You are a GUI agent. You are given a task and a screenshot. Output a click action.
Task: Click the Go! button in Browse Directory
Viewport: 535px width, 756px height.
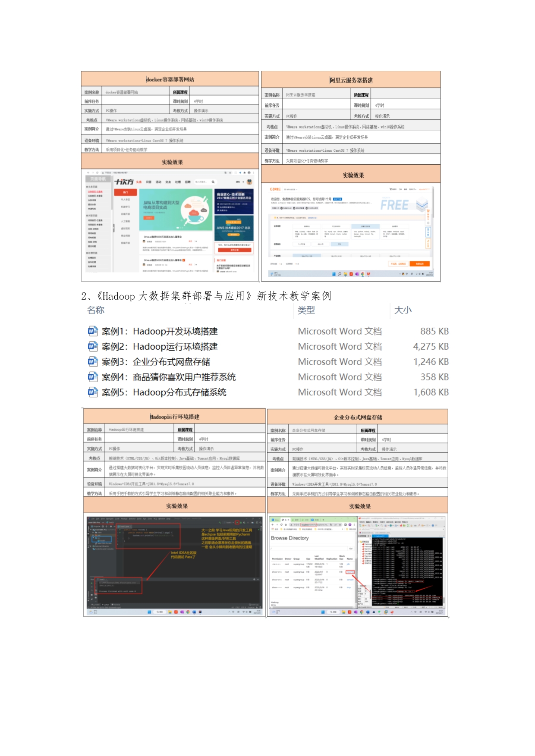351,549
